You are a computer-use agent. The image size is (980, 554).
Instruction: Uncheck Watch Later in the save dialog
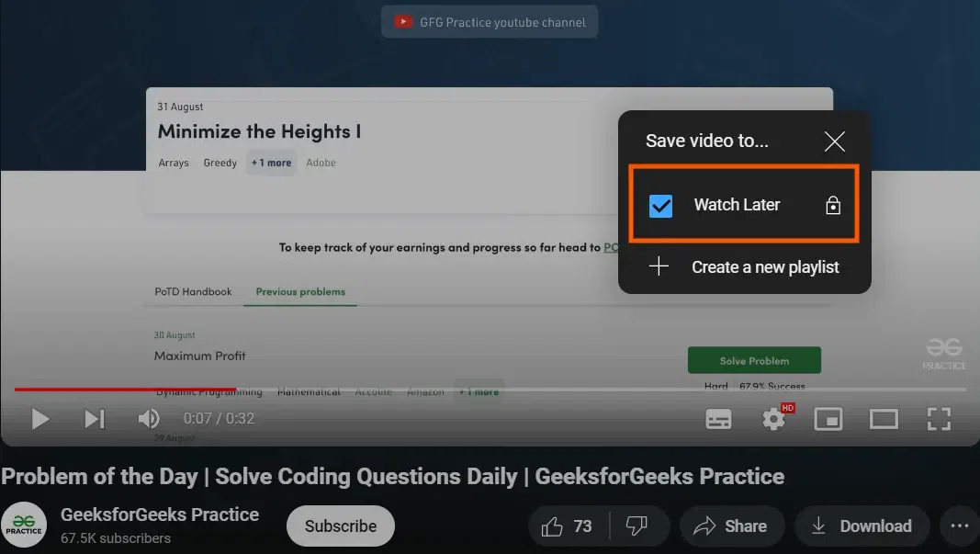[659, 205]
